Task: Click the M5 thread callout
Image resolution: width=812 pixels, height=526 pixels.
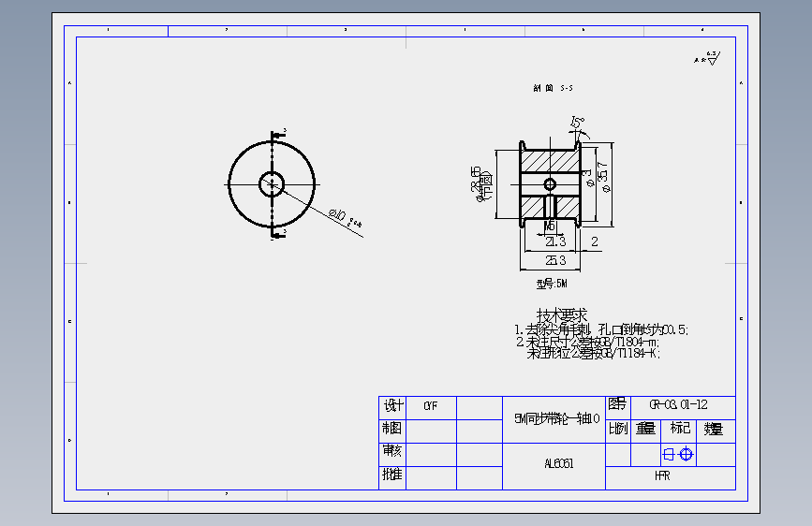Action: click(550, 226)
